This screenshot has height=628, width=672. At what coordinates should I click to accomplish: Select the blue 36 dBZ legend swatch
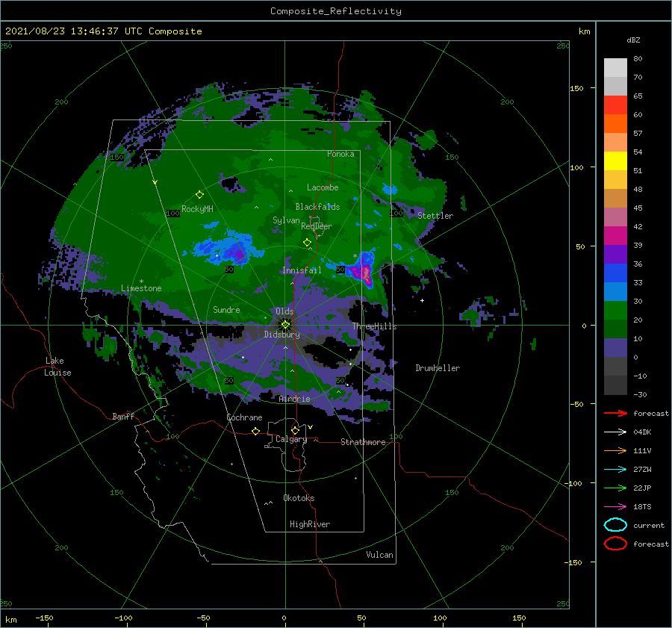click(x=615, y=273)
